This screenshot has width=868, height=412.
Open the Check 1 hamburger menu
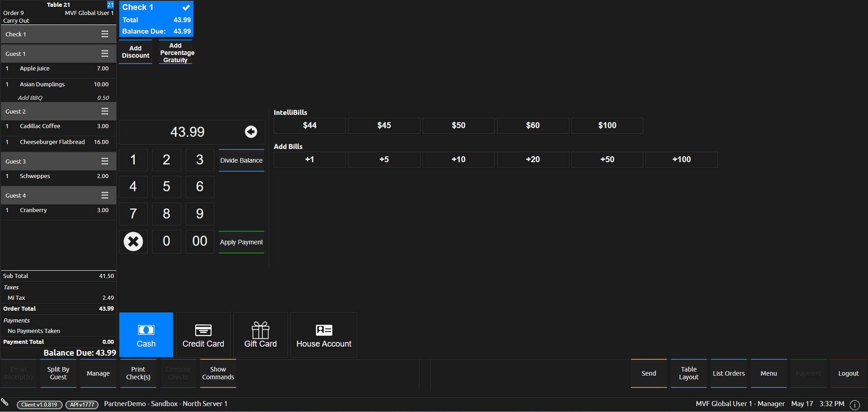click(x=105, y=34)
